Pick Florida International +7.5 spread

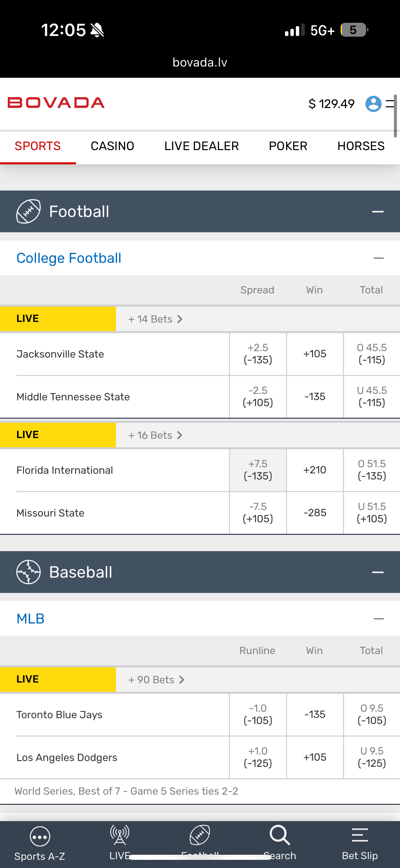258,470
